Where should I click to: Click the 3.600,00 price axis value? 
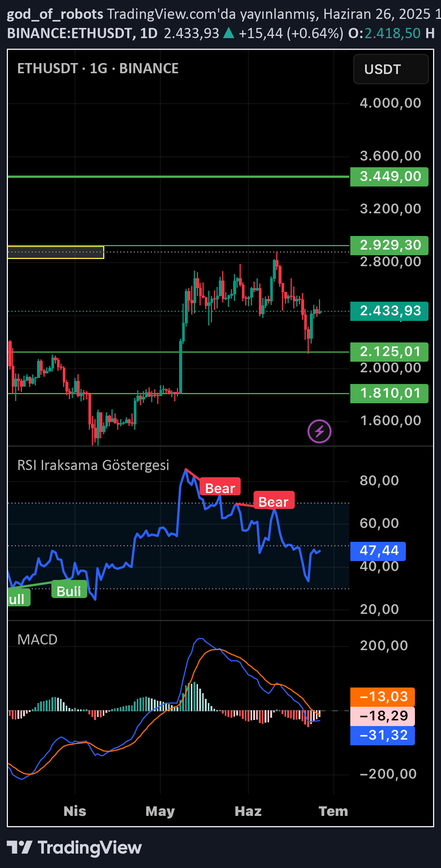point(390,156)
